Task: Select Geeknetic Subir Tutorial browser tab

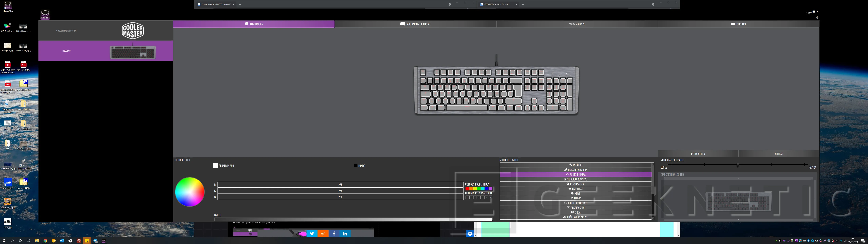Action: 498,4
